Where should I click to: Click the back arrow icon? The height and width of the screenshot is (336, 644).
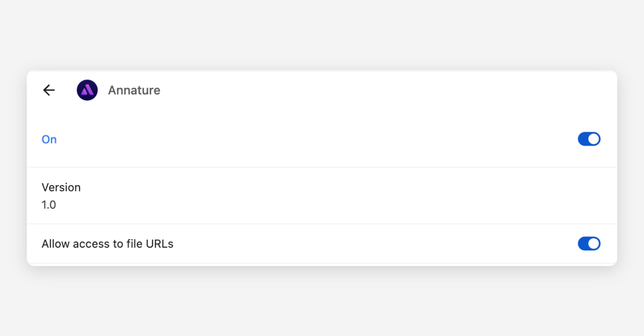point(49,90)
